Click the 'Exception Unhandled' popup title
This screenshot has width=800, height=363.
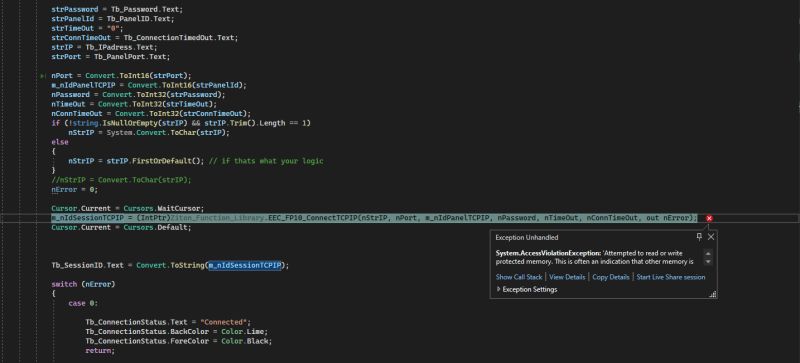pyautogui.click(x=527, y=237)
